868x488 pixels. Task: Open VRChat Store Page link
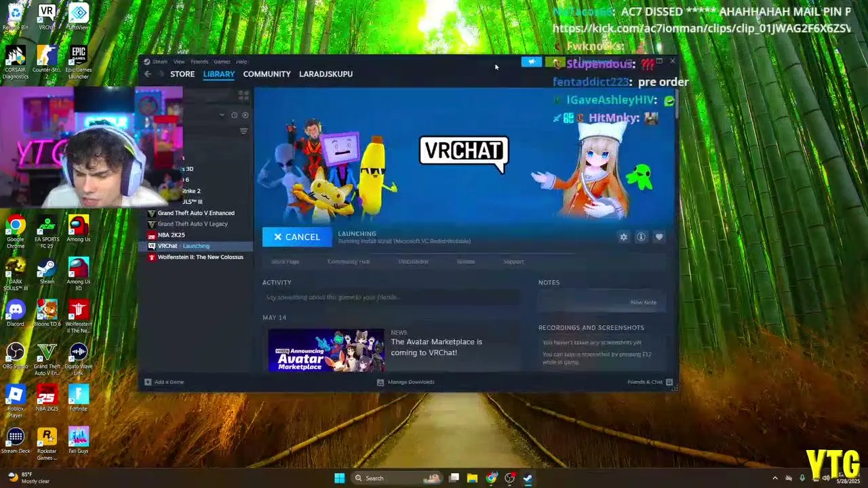click(285, 262)
